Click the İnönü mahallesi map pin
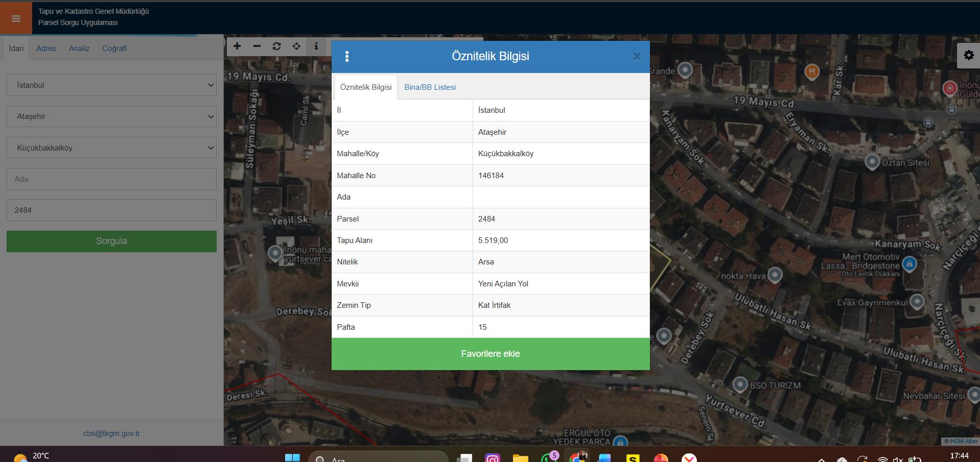The height and width of the screenshot is (462, 980). pos(275,253)
